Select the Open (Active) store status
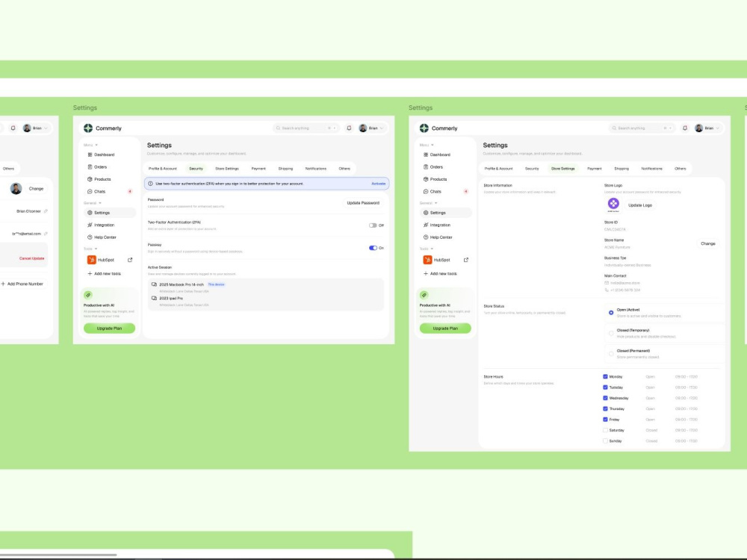747x560 pixels. click(x=611, y=313)
